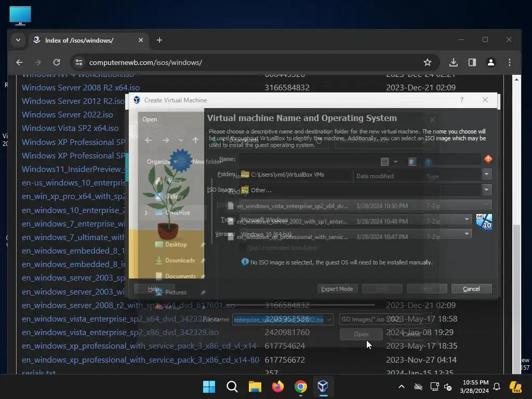Expand the Version Windows 10 dropdown
Viewport: 532px width, 399px height.
tap(467, 234)
